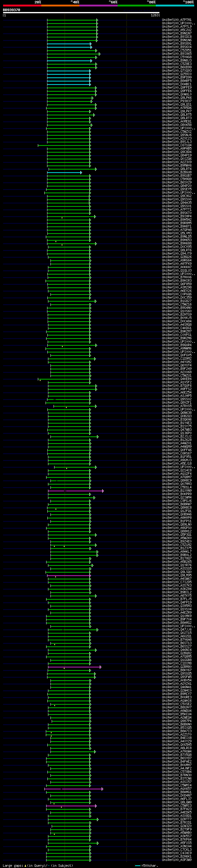Viewport: 197px width, 868px height.
Task: Select hit label UniRef100_B9F7X4
Action: (177, 619)
